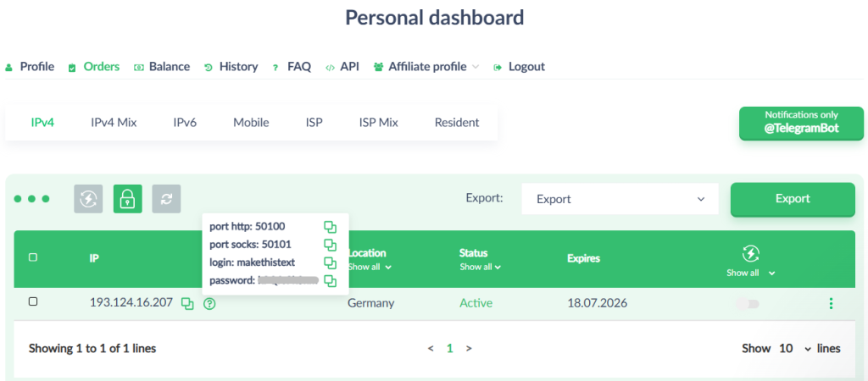Open the Export format dropdown

coord(620,199)
